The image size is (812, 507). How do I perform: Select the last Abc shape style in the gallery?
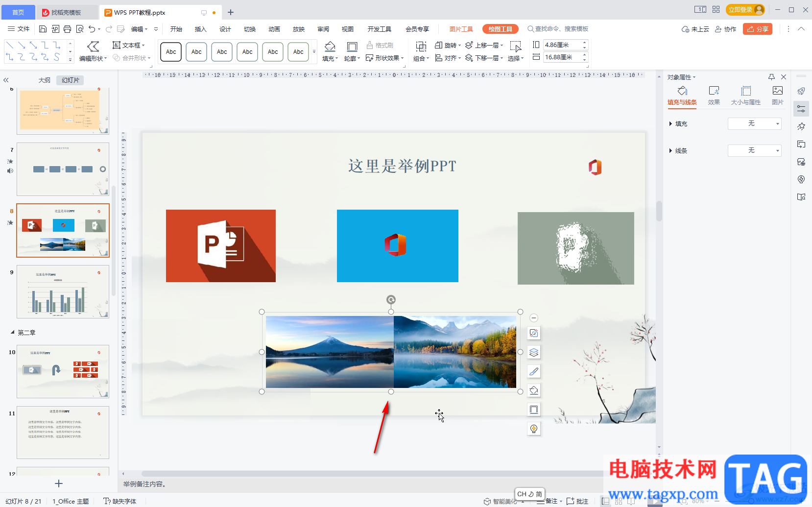[298, 51]
